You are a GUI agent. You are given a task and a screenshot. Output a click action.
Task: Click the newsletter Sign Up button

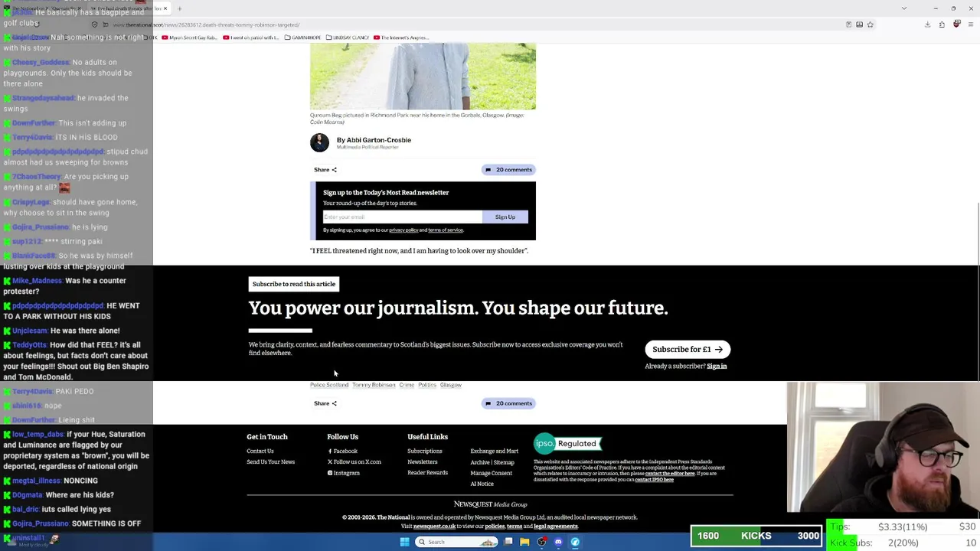[505, 217]
